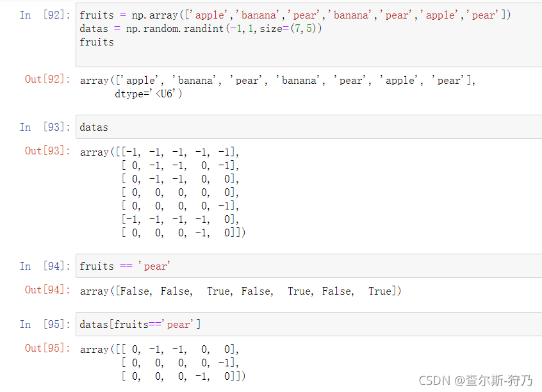Image resolution: width=542 pixels, height=392 pixels.
Task: Click the code cell defining fruits array
Action: pyautogui.click(x=309, y=35)
